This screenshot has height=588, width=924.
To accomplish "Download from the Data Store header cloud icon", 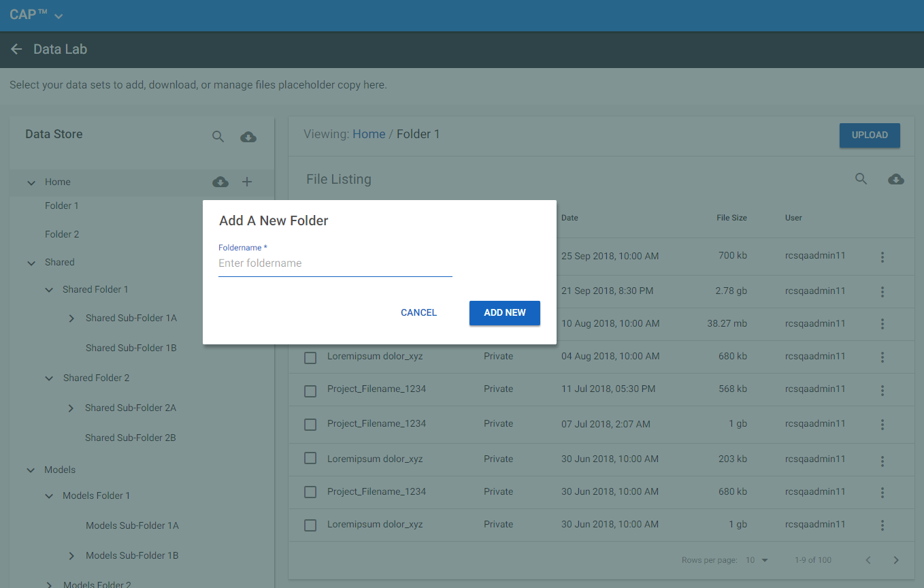I will pyautogui.click(x=248, y=137).
